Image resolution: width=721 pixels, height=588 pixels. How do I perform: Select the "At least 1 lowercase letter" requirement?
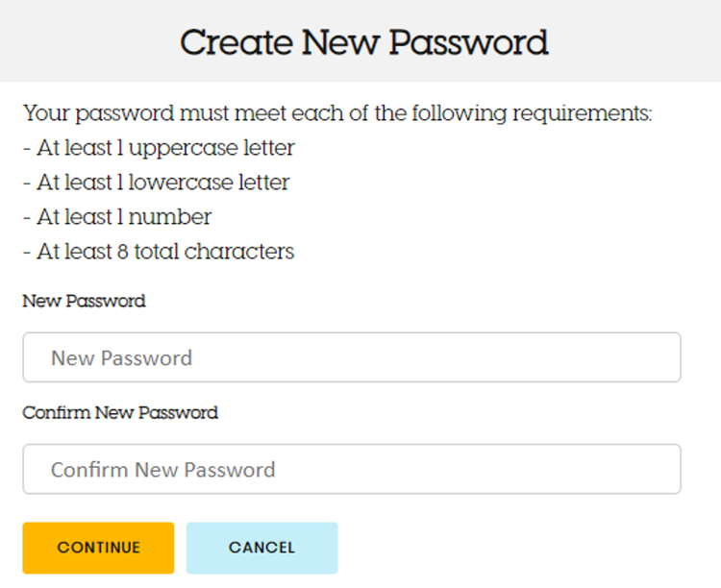pos(157,183)
